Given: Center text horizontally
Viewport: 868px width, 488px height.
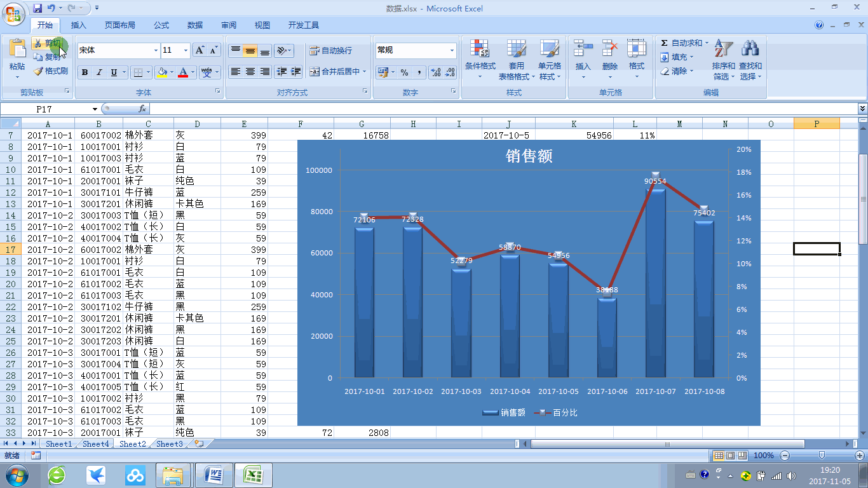Looking at the screenshot, I should [x=250, y=72].
